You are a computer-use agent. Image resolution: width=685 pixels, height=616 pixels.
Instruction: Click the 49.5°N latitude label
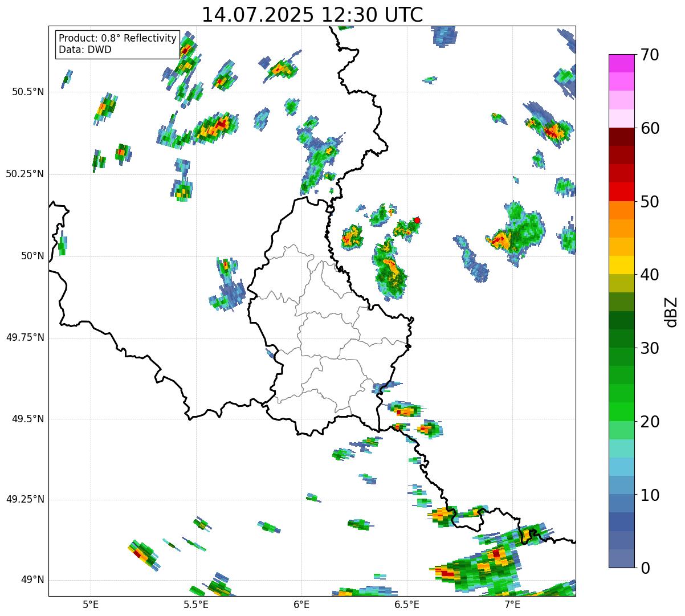click(28, 419)
